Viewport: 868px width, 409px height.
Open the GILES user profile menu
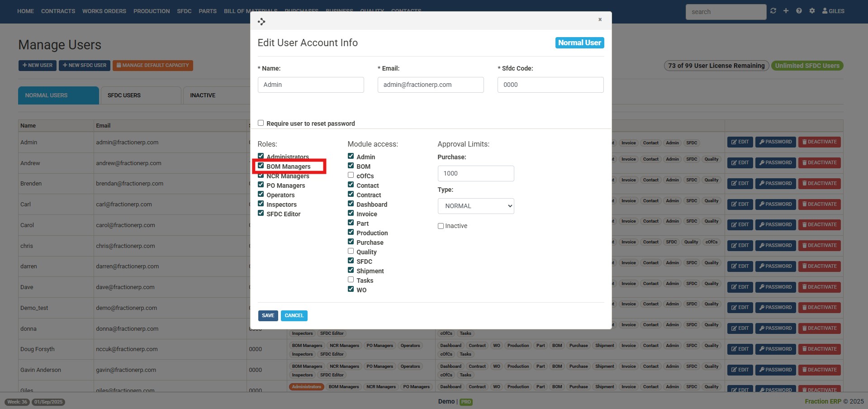coord(833,11)
